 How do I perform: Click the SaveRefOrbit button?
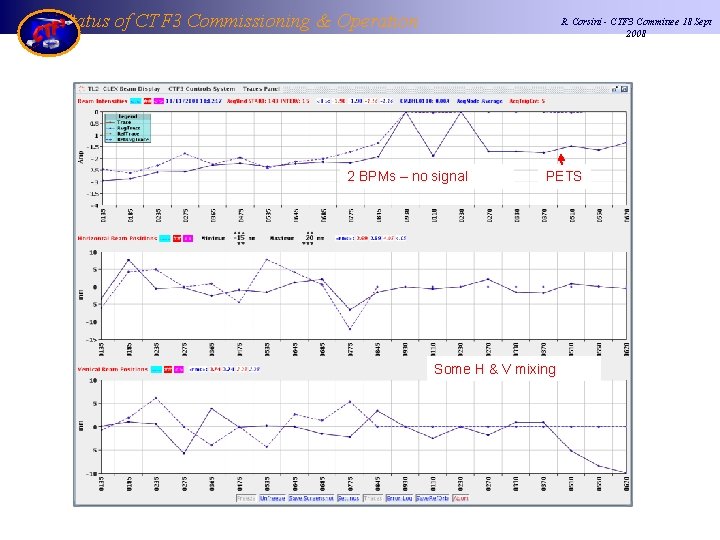coord(432,498)
